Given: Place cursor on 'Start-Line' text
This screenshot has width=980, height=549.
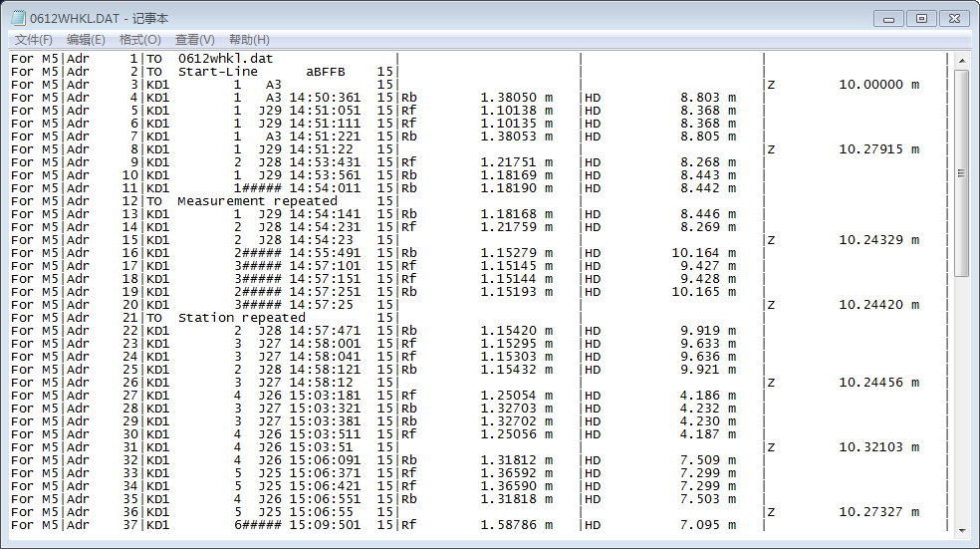Looking at the screenshot, I should [217, 72].
